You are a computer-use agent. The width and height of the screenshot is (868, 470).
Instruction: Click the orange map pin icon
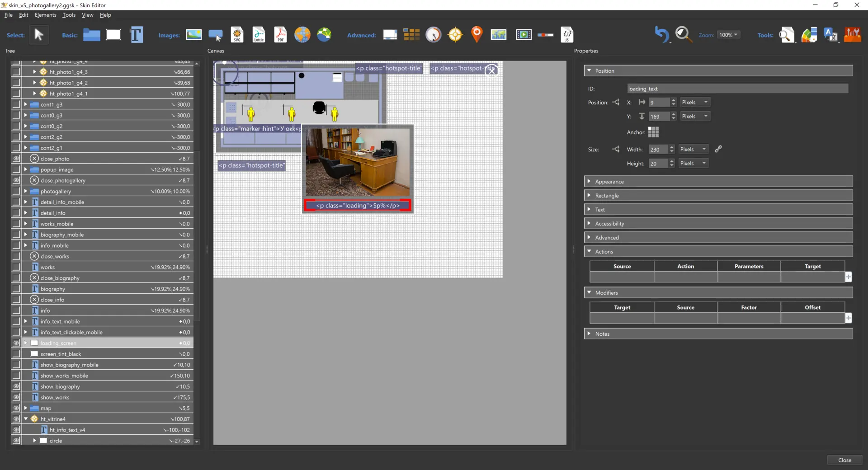coord(476,35)
